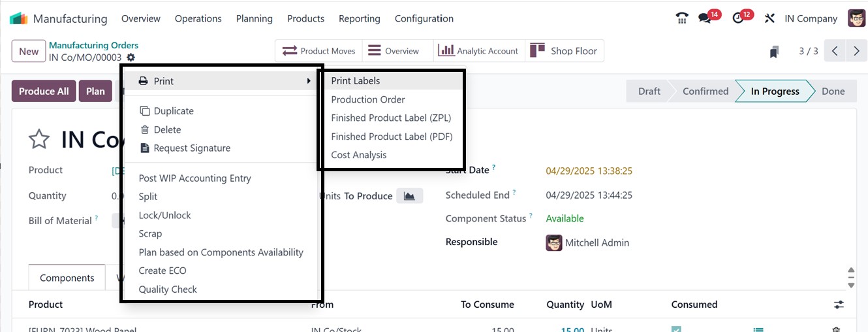Click the bookmark icon near the pager
Screen dimensions: 868x332
(775, 51)
